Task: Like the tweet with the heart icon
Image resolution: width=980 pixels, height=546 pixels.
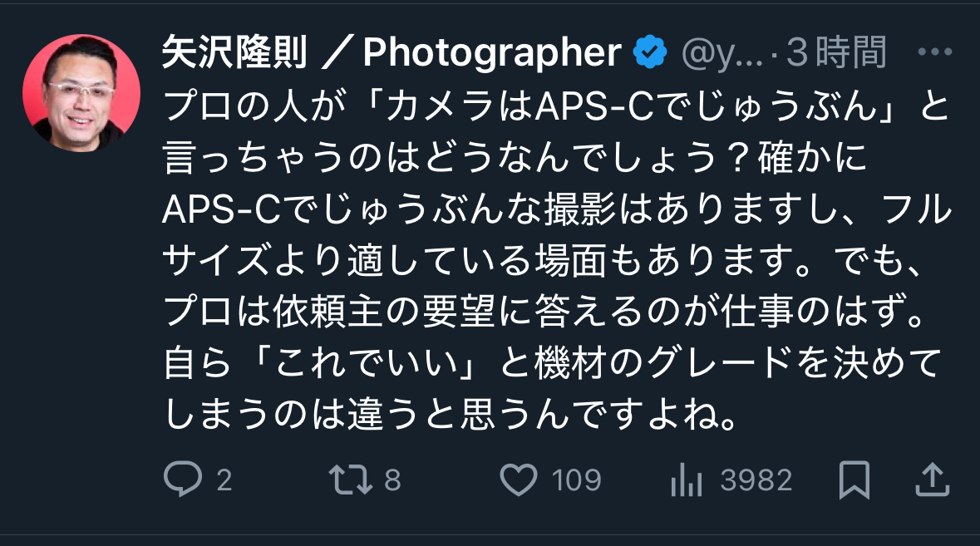Action: 520,480
